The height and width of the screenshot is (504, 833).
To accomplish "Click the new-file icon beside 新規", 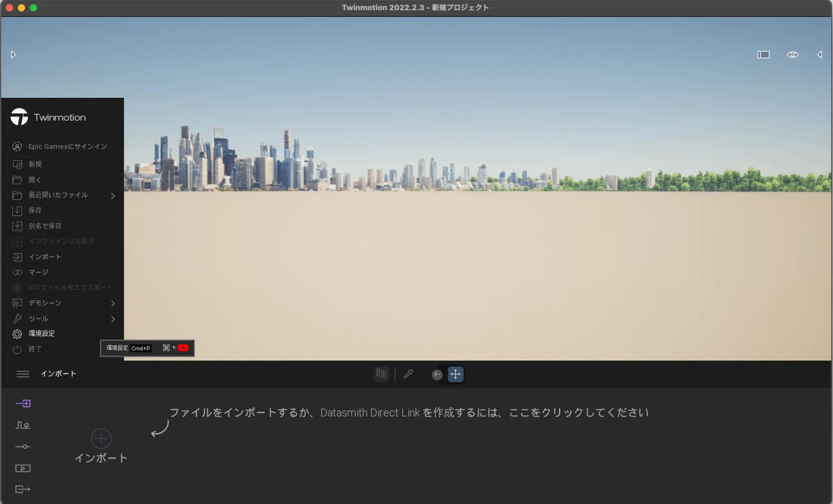I will click(x=17, y=165).
